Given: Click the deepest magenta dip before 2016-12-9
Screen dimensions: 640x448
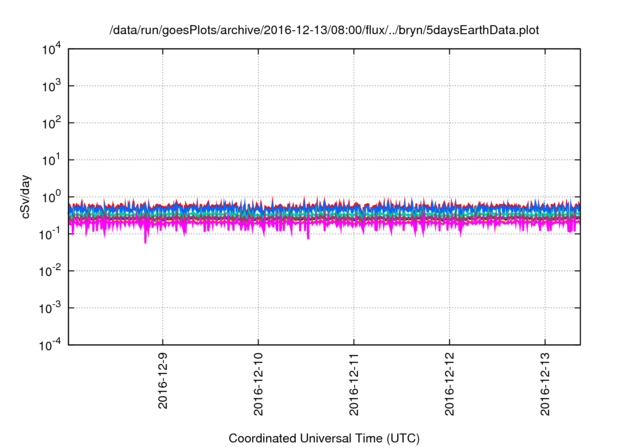Looking at the screenshot, I should click(x=145, y=239).
